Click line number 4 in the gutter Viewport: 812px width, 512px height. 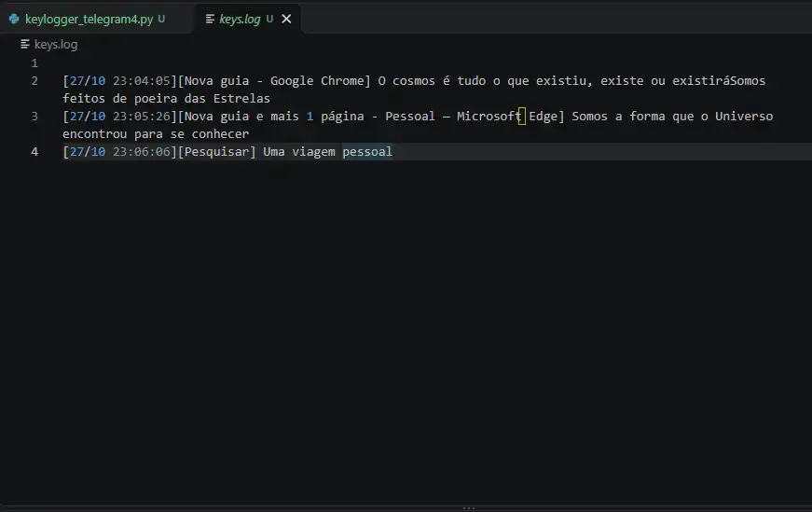[x=34, y=152]
